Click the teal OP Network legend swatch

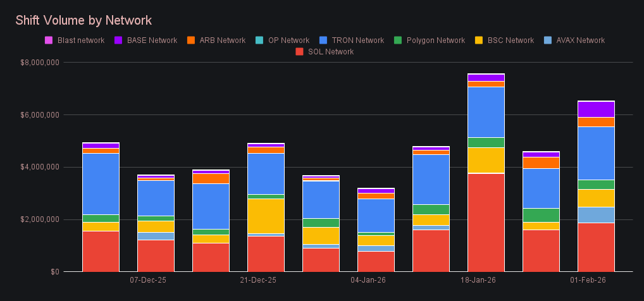[x=259, y=40]
